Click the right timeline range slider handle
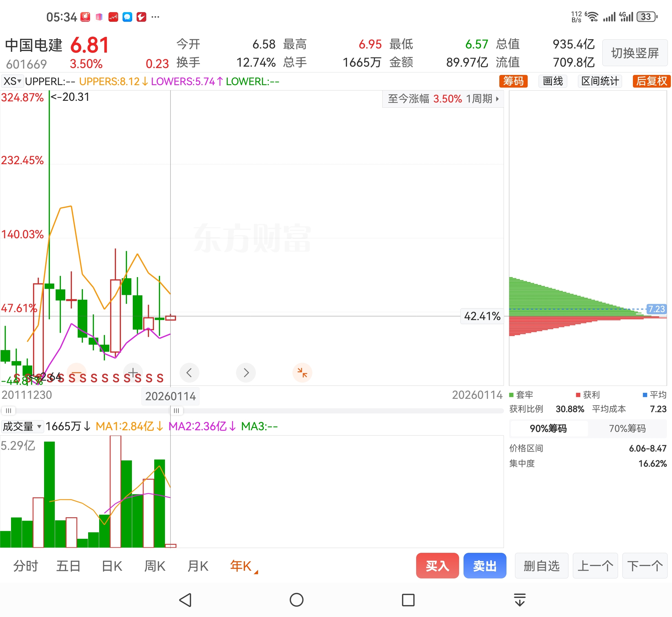Screen dimensions: 672x617 [x=176, y=410]
